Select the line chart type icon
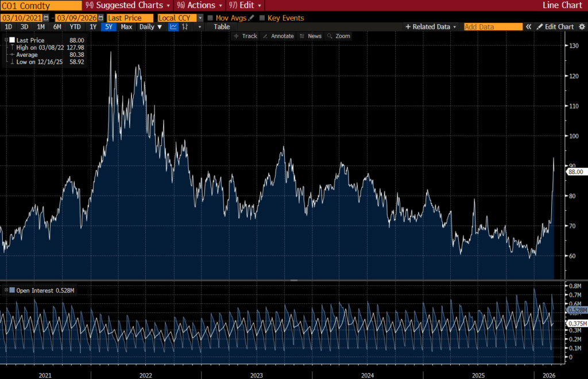The image size is (588, 379). point(173,27)
